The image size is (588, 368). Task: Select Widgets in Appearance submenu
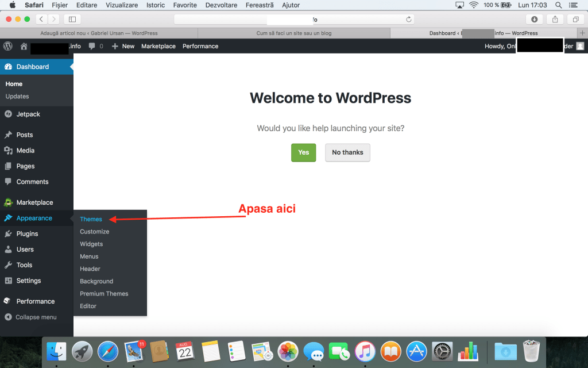(91, 244)
